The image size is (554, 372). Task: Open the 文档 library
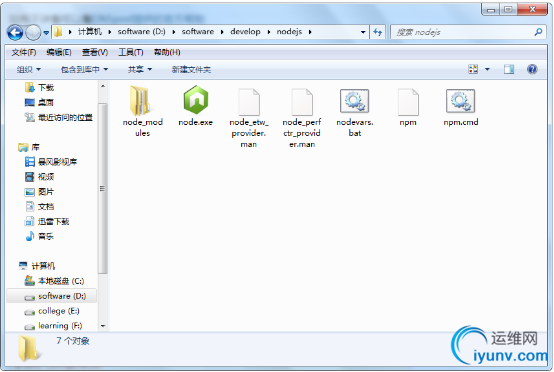[39, 207]
